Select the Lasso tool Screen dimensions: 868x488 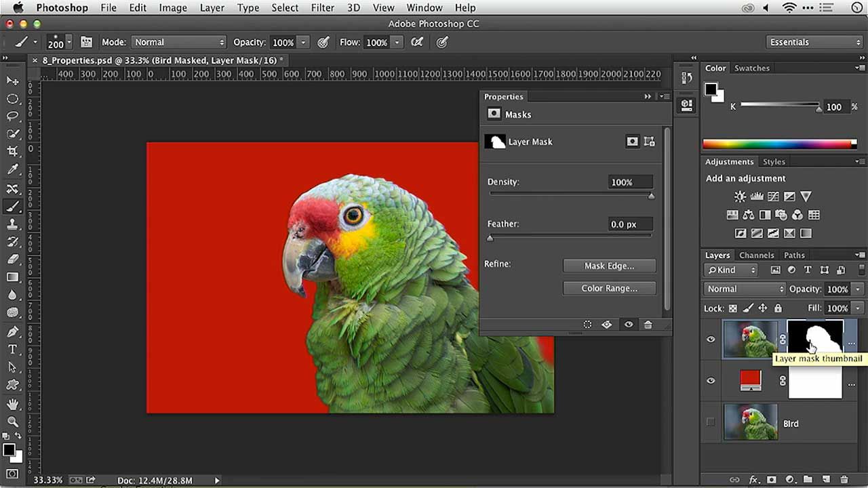[13, 117]
